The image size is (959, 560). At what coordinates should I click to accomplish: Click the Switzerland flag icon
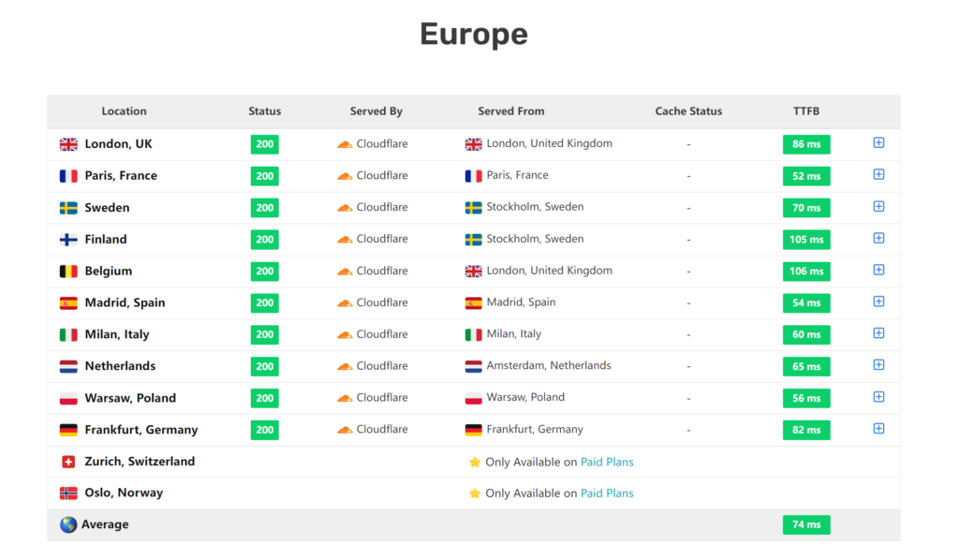tap(68, 462)
